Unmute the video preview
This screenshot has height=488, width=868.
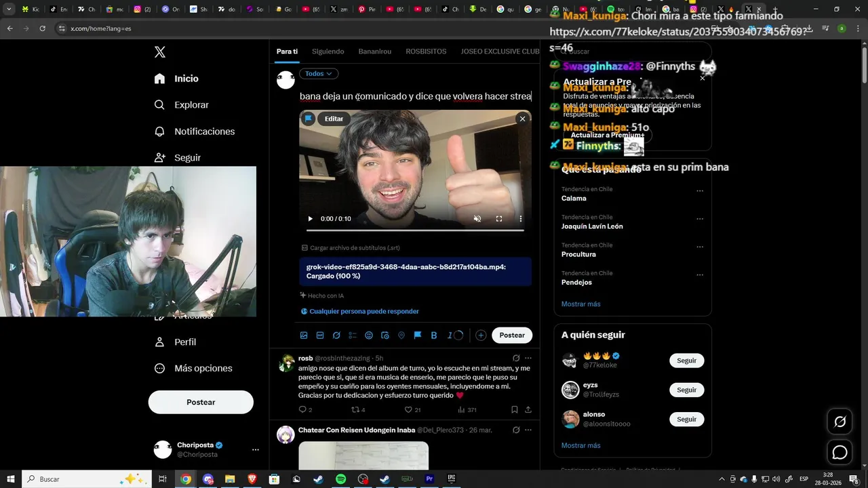coord(477,219)
